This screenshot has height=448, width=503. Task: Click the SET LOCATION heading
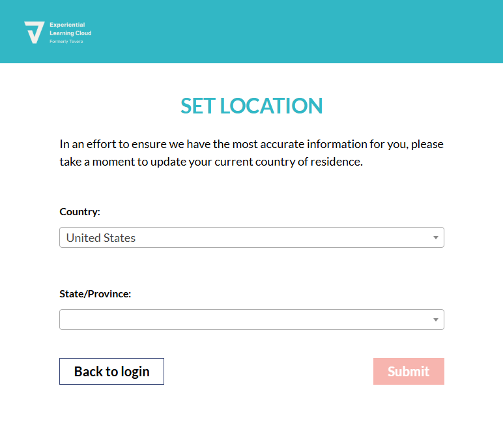251,106
